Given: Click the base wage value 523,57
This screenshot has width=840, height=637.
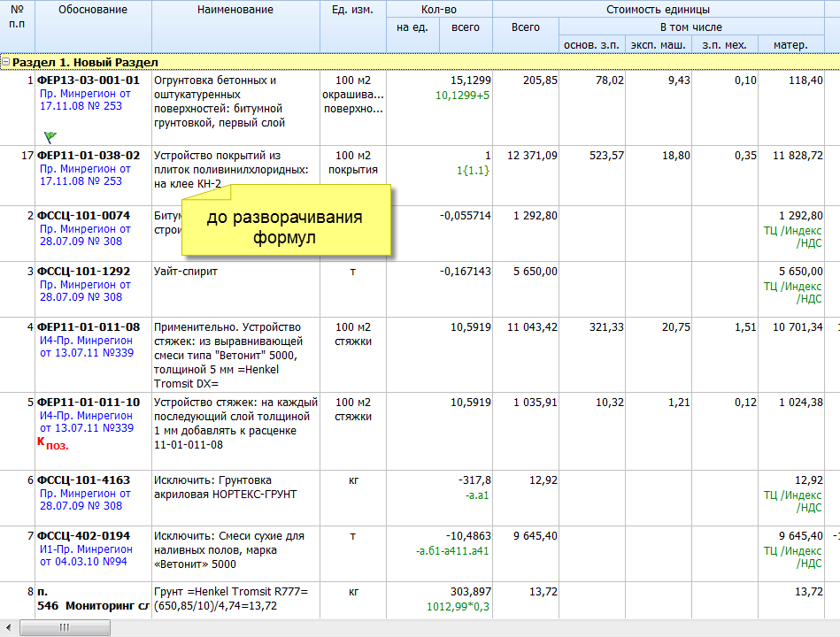Looking at the screenshot, I should (606, 156).
